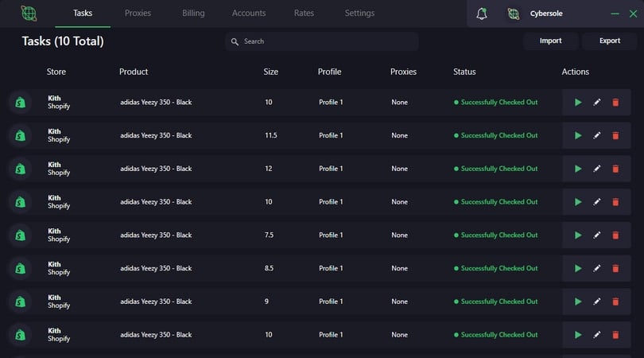Image resolution: width=644 pixels, height=358 pixels.
Task: Select the size value 11.5
Action: pyautogui.click(x=270, y=135)
